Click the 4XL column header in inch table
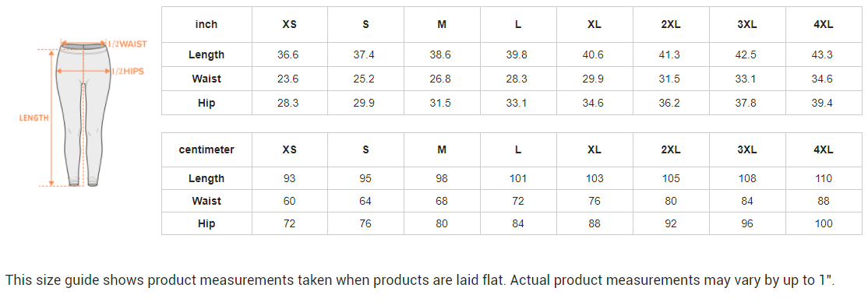The image size is (868, 302). click(824, 24)
